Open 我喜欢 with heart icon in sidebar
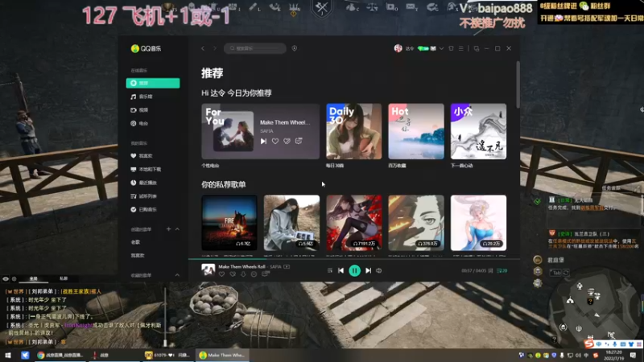The height and width of the screenshot is (362, 644). (x=142, y=156)
